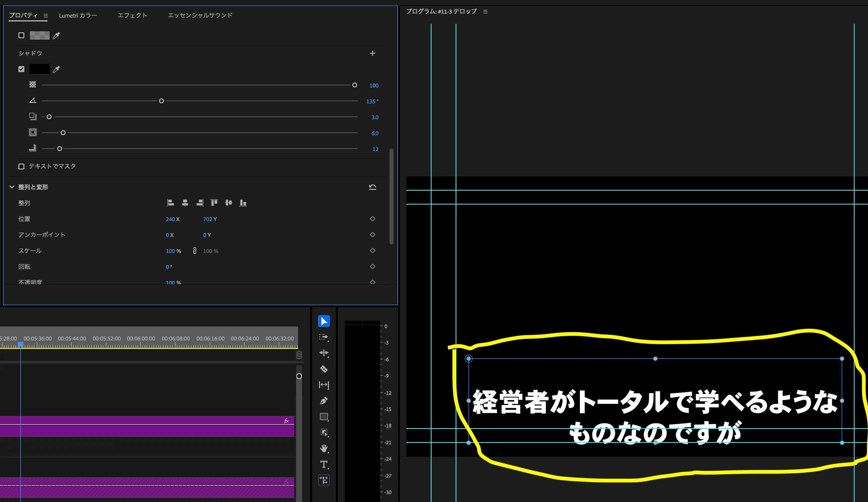This screenshot has height=502, width=868.
Task: Select the Type tool
Action: pos(324,464)
